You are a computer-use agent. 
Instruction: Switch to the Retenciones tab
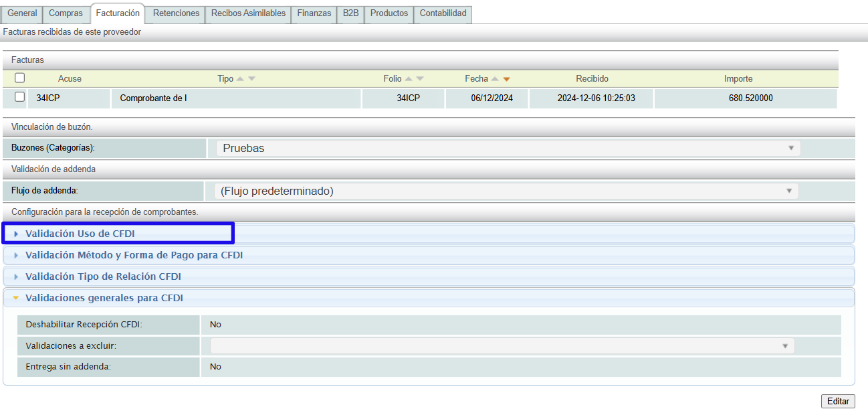coord(176,13)
